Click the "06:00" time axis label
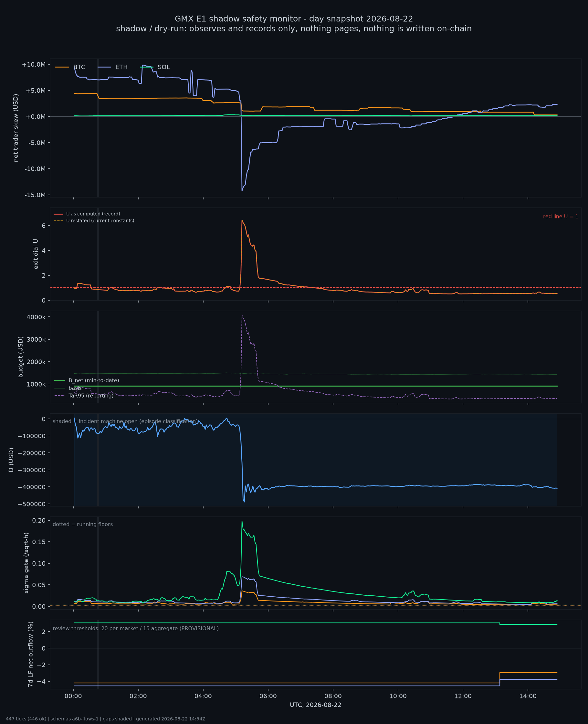 [x=268, y=696]
